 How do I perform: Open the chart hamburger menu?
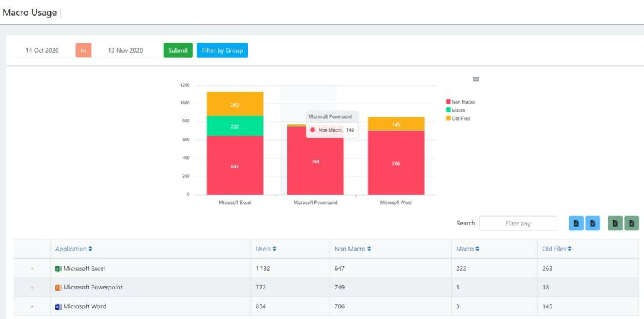tap(475, 79)
